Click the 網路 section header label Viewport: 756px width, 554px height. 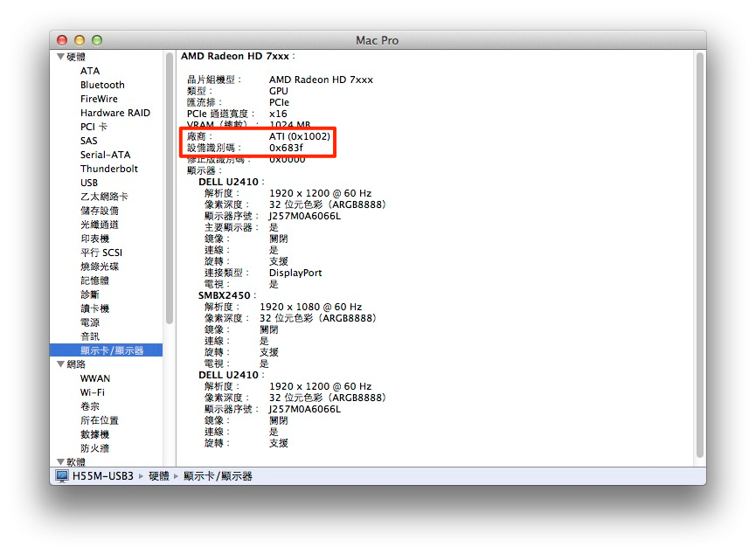[x=76, y=364]
